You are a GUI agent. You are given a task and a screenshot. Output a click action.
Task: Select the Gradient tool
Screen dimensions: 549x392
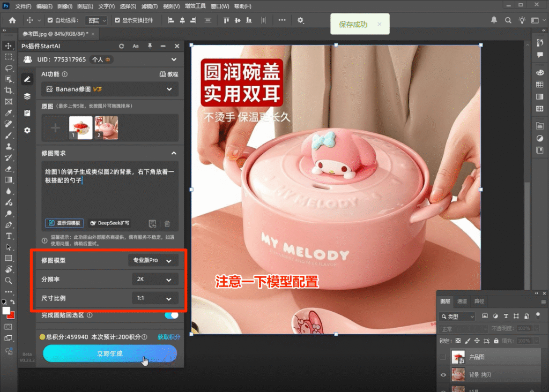click(x=9, y=180)
